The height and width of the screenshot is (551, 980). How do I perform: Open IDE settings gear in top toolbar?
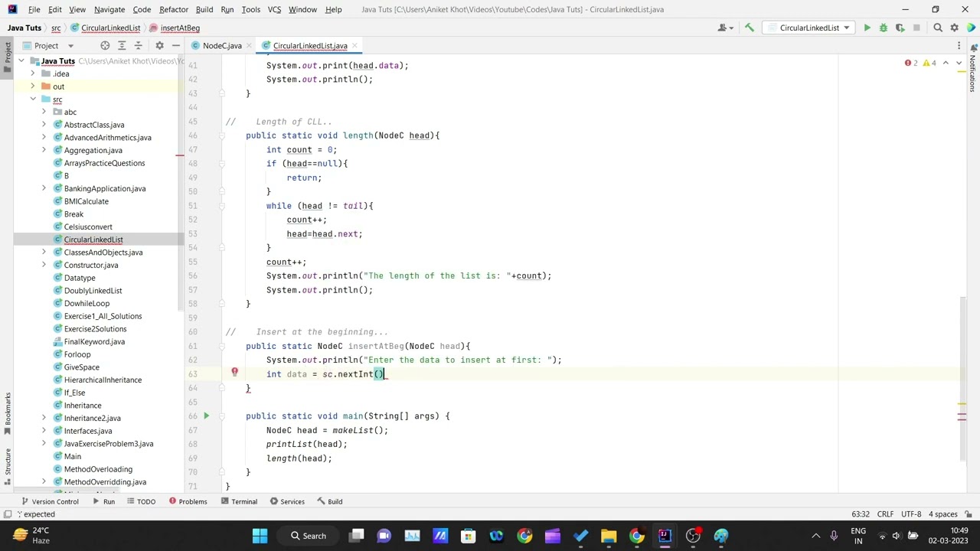tap(954, 28)
